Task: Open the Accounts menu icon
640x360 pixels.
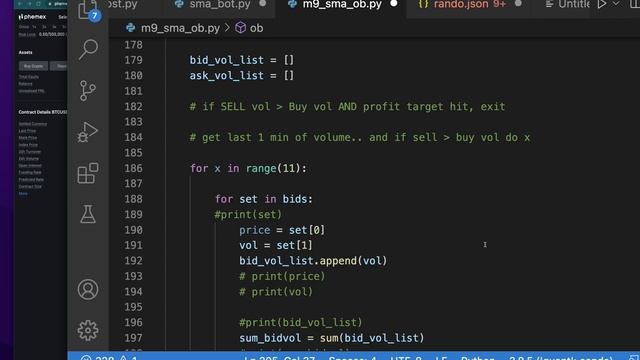Action: point(88,289)
